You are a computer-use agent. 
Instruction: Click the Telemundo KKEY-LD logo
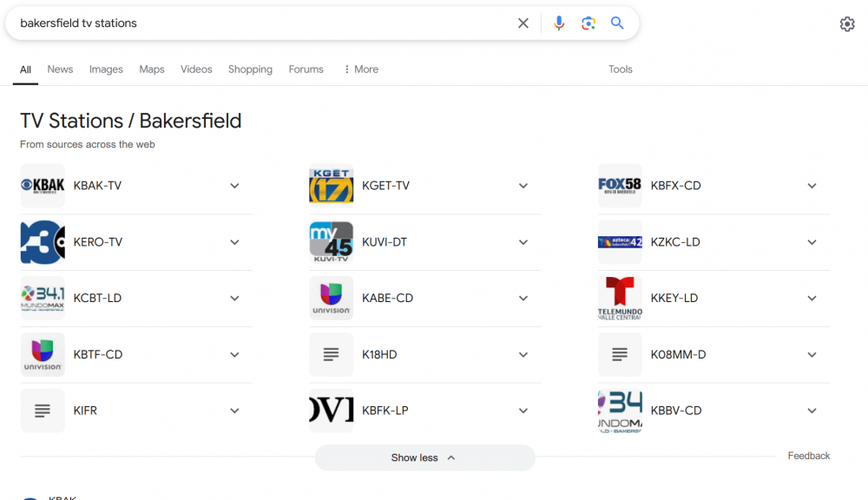[620, 298]
